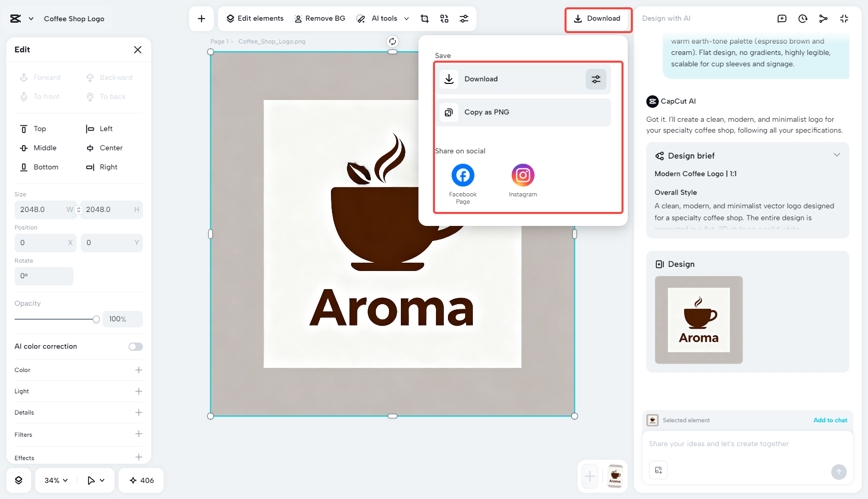Share the design to Facebook Page
Image resolution: width=868 pixels, height=499 pixels.
point(462,175)
